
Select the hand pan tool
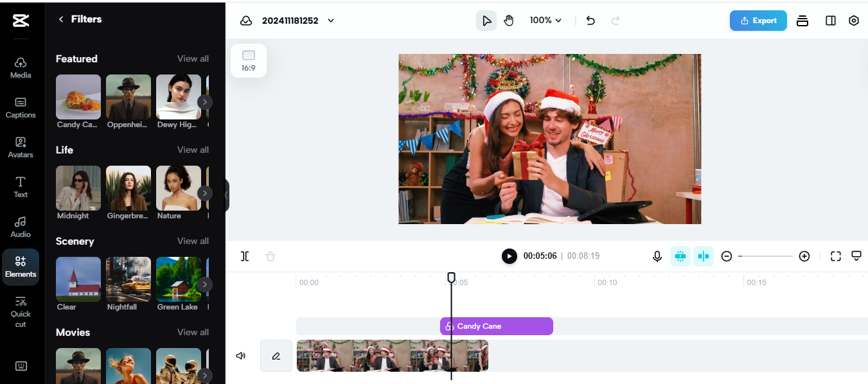(x=509, y=21)
